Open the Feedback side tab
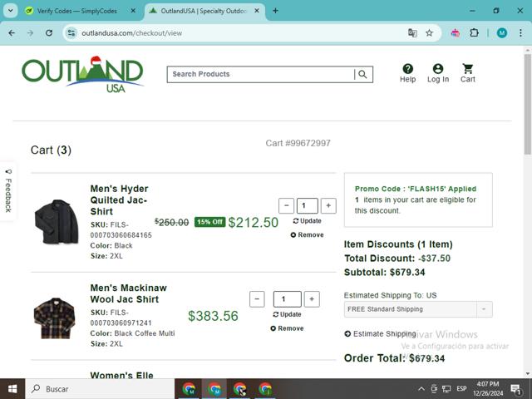Image resolution: width=532 pixels, height=399 pixels. [8, 191]
